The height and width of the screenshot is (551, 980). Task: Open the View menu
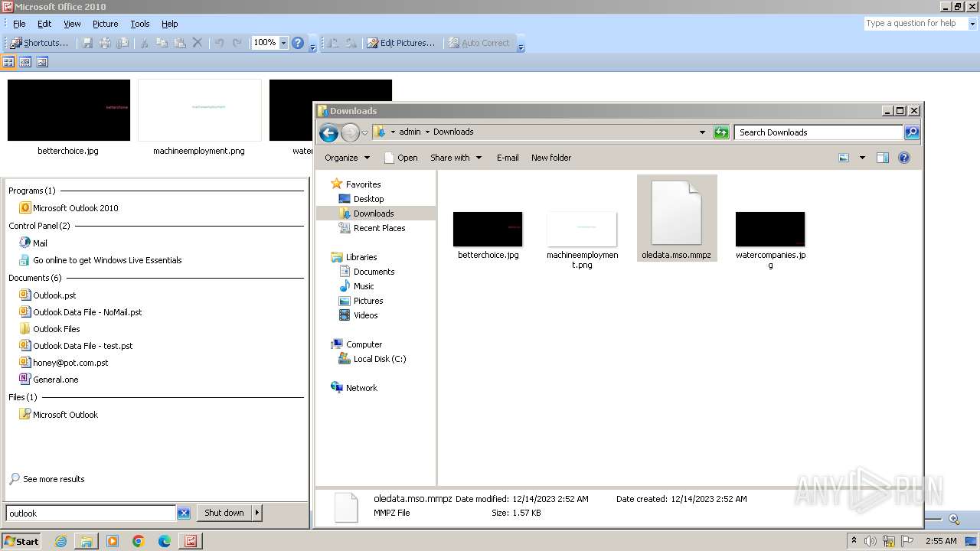72,24
